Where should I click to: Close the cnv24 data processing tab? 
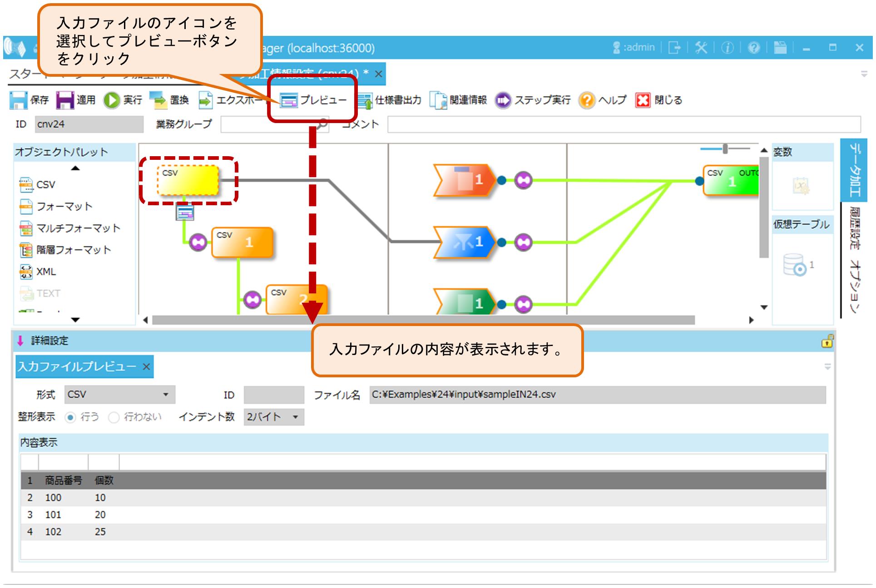[378, 74]
